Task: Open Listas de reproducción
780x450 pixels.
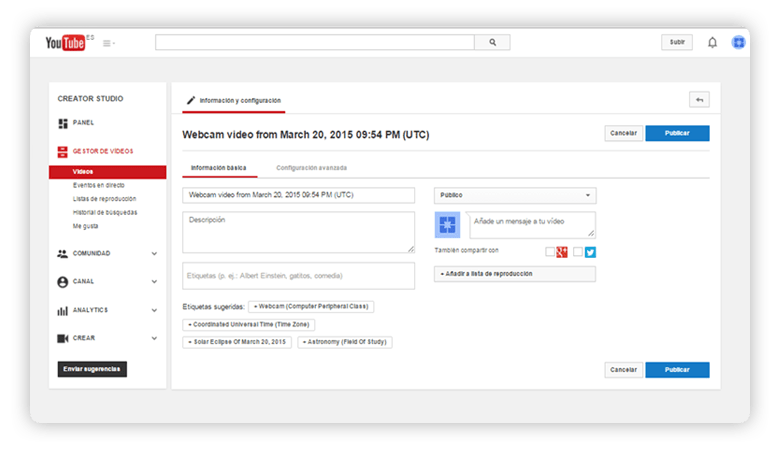Action: coord(104,199)
